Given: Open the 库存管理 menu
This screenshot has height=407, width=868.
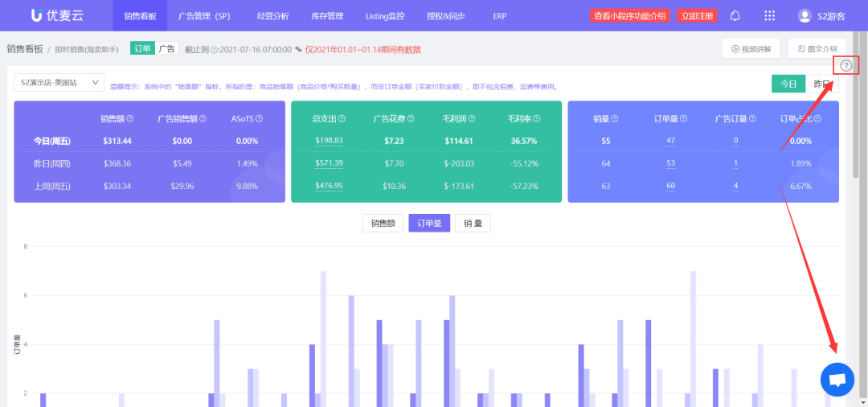Looking at the screenshot, I should [x=327, y=15].
